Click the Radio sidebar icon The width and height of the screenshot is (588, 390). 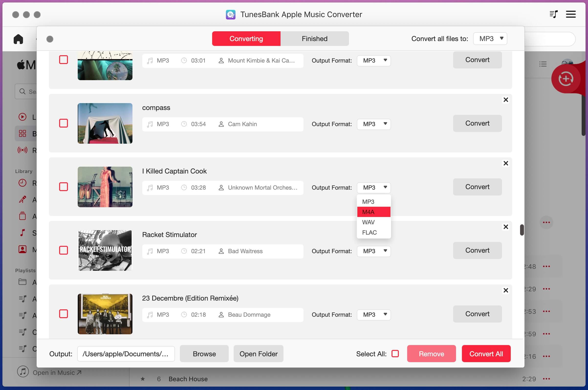[22, 150]
